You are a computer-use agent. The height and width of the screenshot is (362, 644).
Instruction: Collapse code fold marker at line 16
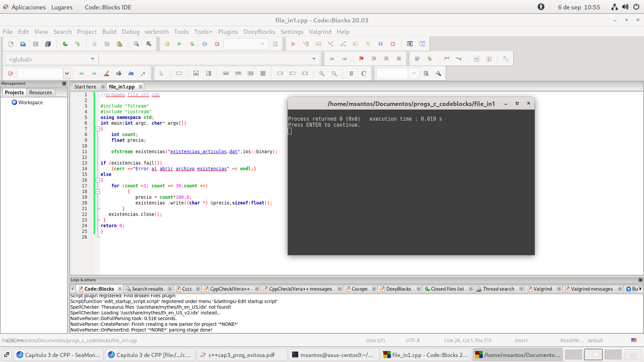point(98,180)
